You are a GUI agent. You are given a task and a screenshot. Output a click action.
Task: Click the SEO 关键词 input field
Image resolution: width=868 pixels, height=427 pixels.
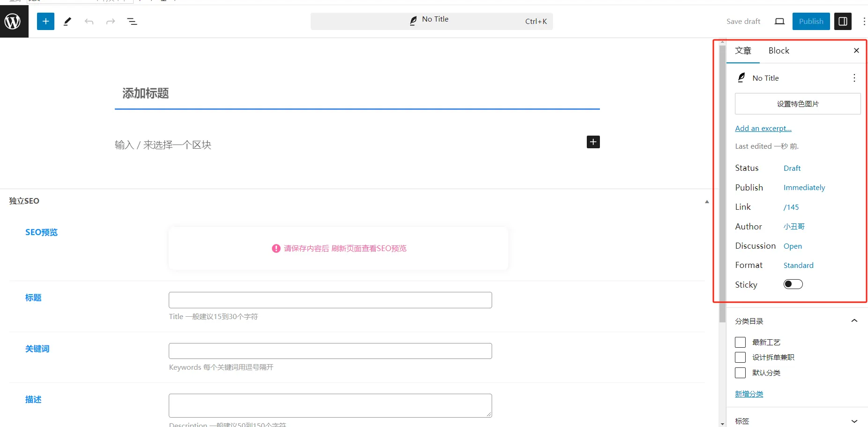coord(330,351)
